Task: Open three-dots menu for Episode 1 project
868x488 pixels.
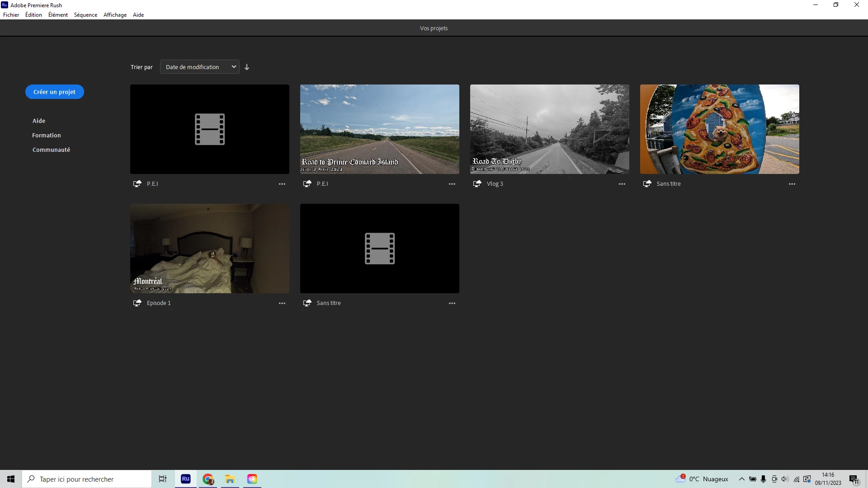Action: pos(282,303)
